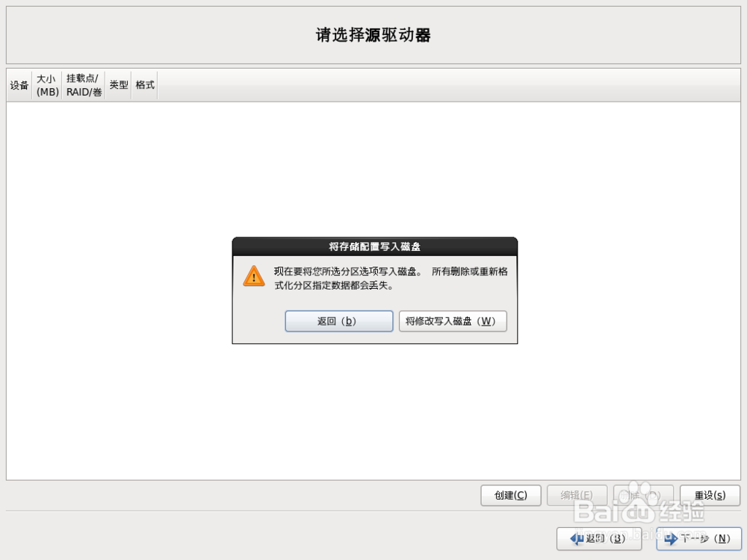The height and width of the screenshot is (560, 747).
Task: Go back using the 返回(B) button
Action: [x=599, y=538]
